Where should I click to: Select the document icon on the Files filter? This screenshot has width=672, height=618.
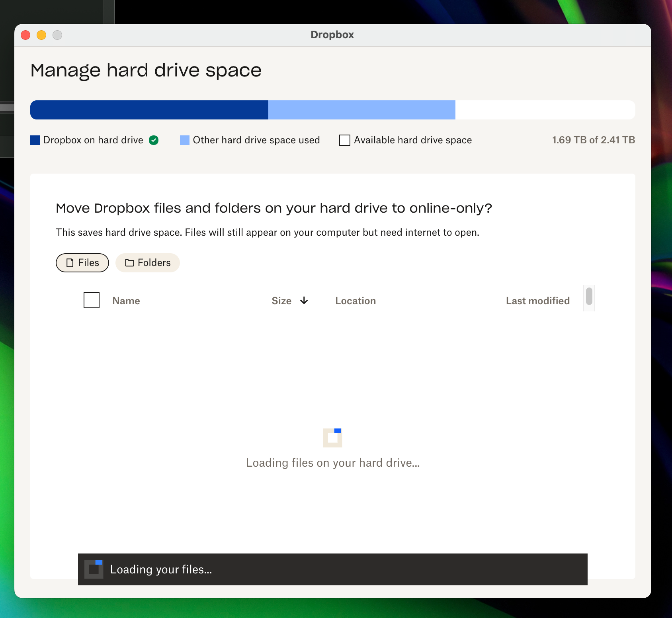tap(70, 263)
